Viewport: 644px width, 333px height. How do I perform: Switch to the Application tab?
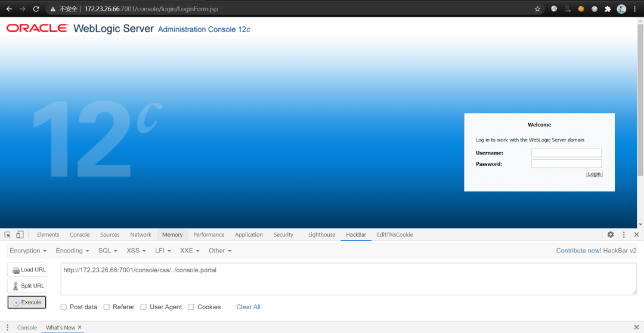(x=249, y=235)
